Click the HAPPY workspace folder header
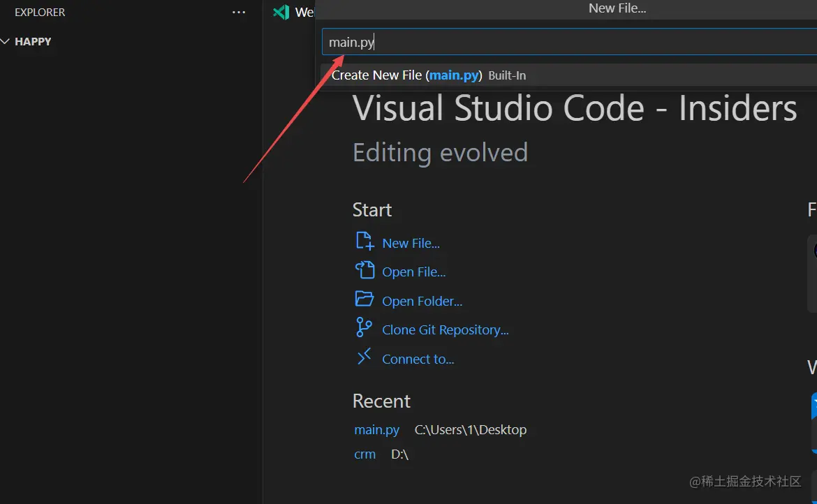This screenshot has height=504, width=817. coord(33,42)
